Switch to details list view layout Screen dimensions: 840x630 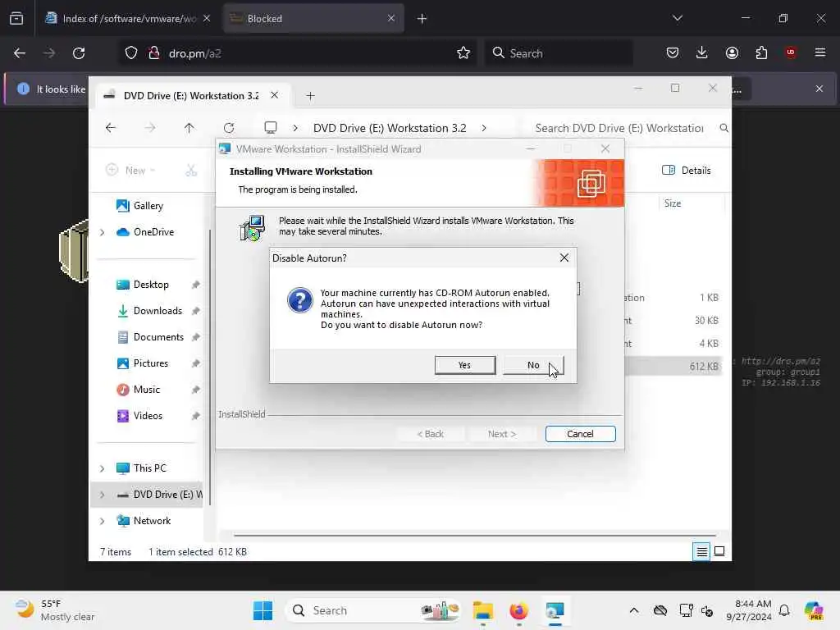coord(701,551)
